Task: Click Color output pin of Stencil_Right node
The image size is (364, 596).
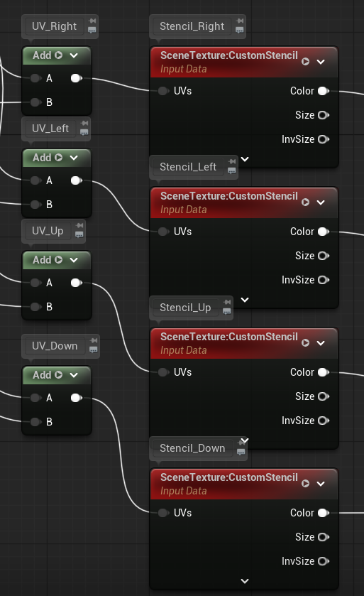Action: click(324, 91)
